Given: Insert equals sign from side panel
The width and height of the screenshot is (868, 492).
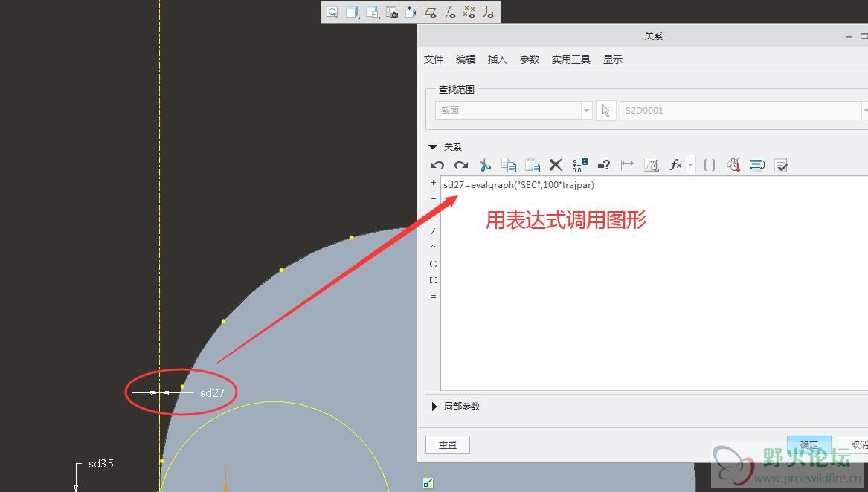Looking at the screenshot, I should (434, 297).
